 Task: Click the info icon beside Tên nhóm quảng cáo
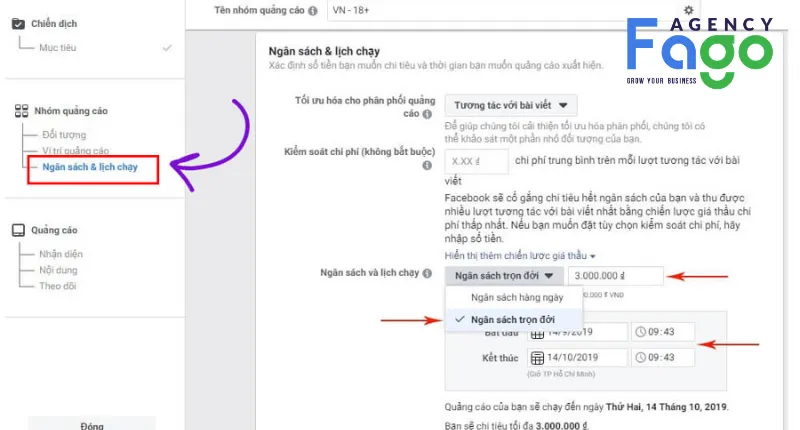[313, 11]
